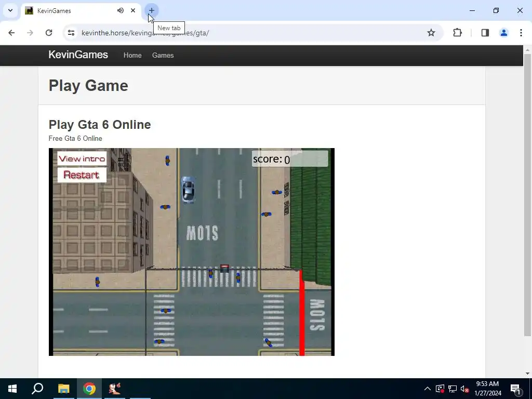Click the network tray icon

453,389
